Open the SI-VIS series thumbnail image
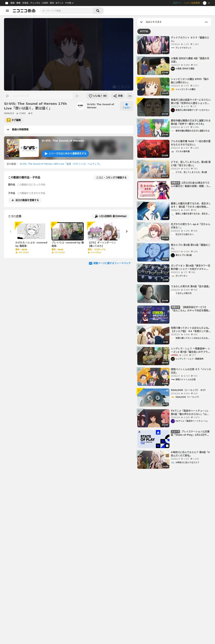This screenshot has width=215, height=644. tap(23, 148)
